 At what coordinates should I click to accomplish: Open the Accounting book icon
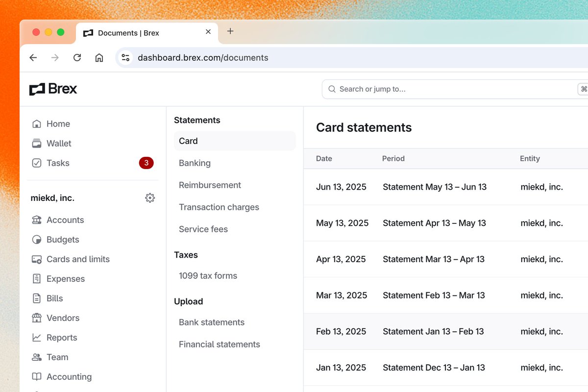pyautogui.click(x=37, y=377)
